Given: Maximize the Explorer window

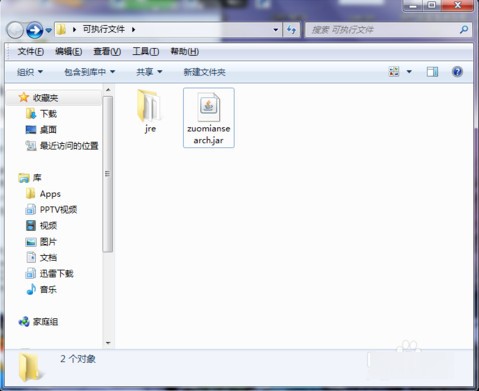Looking at the screenshot, I should (432, 5).
